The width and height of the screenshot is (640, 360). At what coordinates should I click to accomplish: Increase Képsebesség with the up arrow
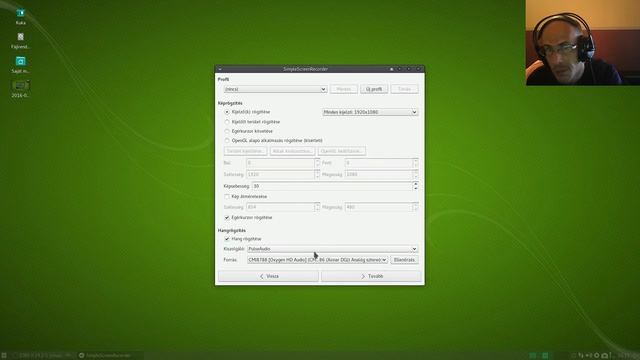click(x=416, y=184)
